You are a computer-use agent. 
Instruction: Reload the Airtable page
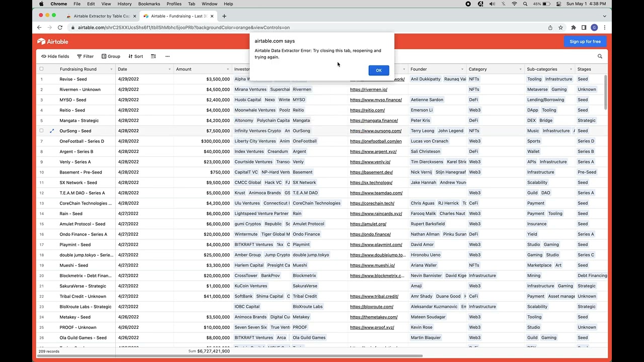60,28
